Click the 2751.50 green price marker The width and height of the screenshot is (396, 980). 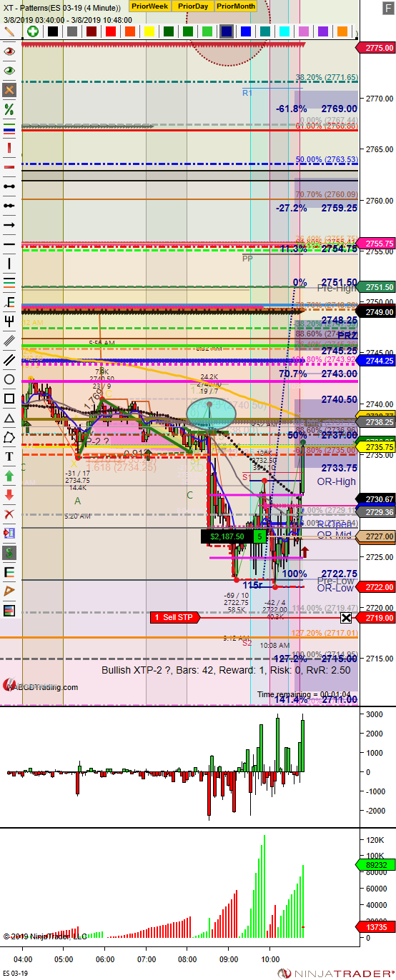[x=377, y=287]
